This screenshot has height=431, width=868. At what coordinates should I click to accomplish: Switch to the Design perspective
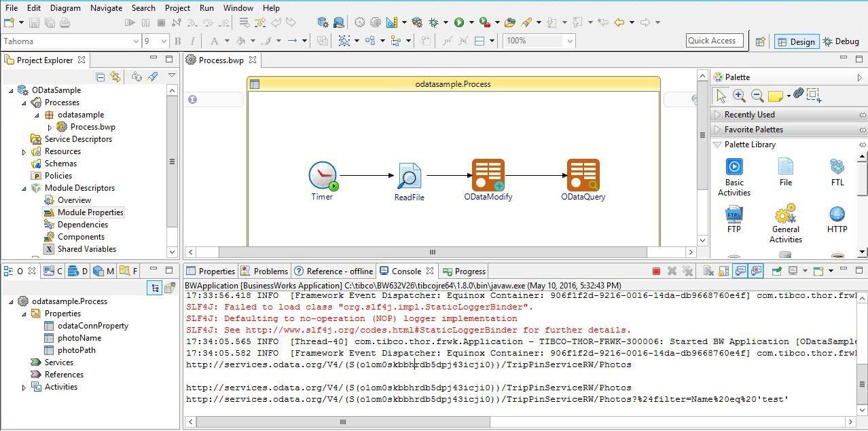[x=795, y=41]
